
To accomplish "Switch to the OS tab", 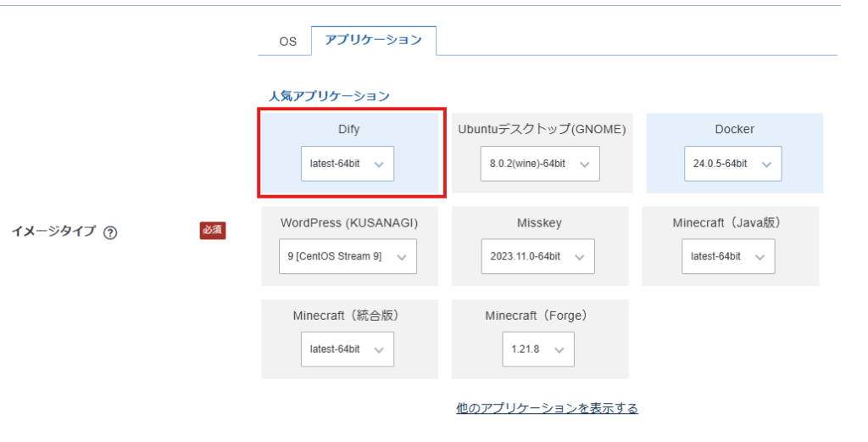I will [x=288, y=41].
